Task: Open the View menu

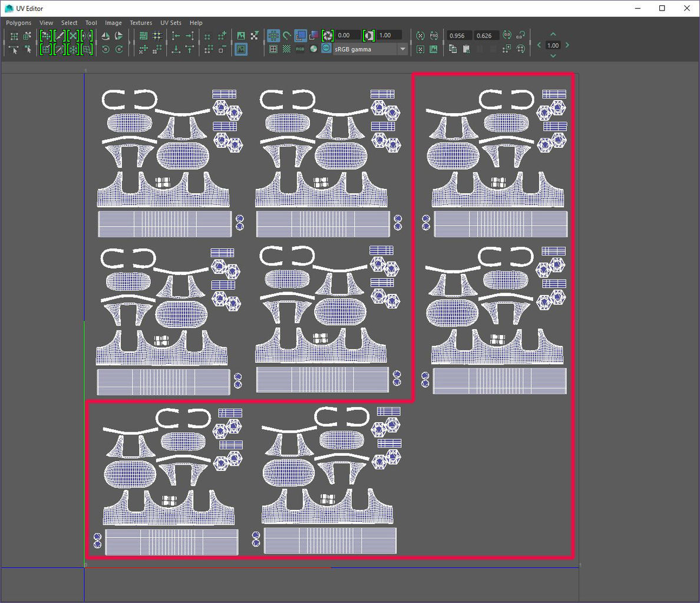Action: (x=46, y=23)
